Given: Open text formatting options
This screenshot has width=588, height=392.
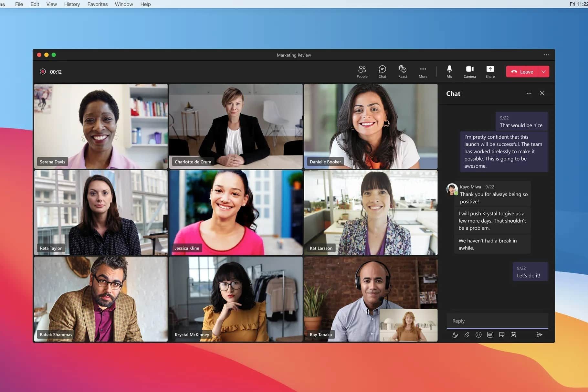Looking at the screenshot, I should click(455, 335).
